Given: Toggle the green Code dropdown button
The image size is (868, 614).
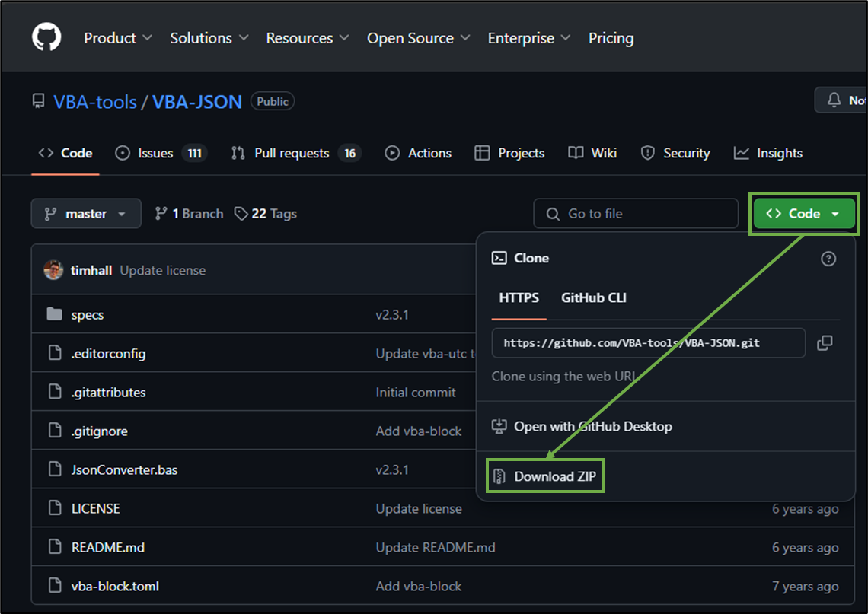Looking at the screenshot, I should pyautogui.click(x=803, y=214).
